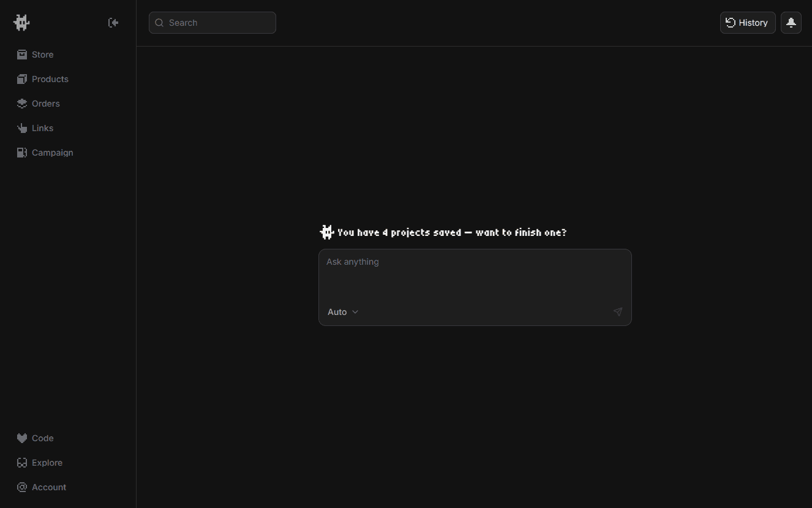This screenshot has height=508, width=812.
Task: Click the Account at-sign icon
Action: (22, 487)
